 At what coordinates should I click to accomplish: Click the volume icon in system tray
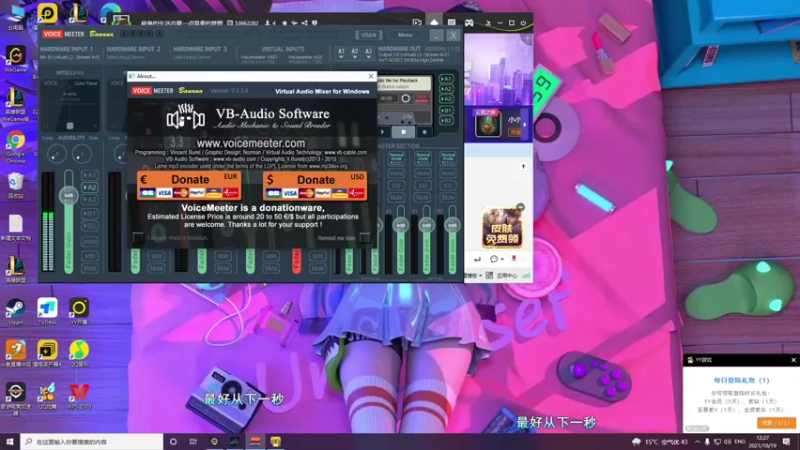pyautogui.click(x=727, y=441)
